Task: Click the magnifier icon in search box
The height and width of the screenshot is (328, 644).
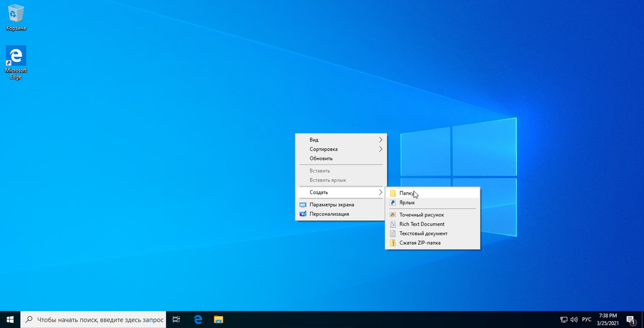Action: click(30, 319)
